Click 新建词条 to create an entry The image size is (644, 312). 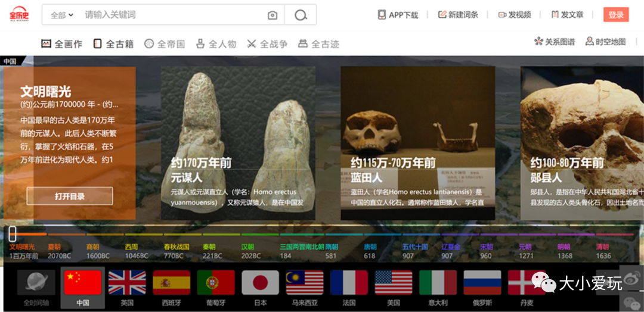(458, 15)
